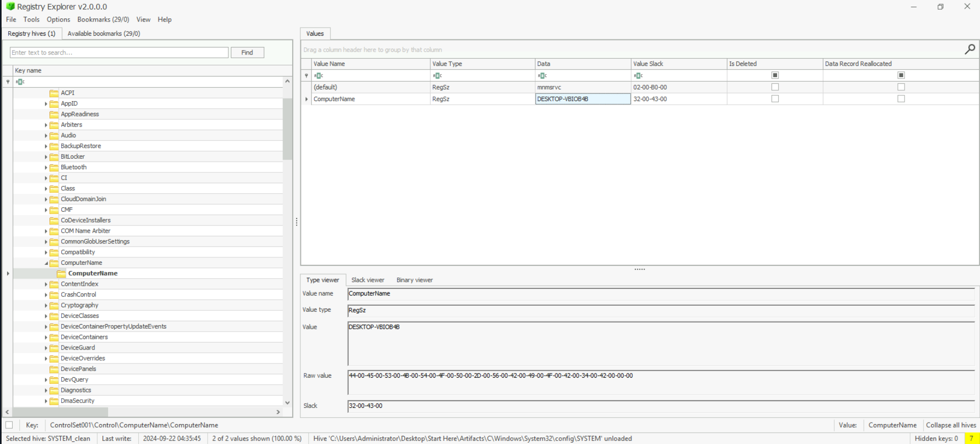Click the Data column header
The image size is (980, 444).
tap(582, 64)
